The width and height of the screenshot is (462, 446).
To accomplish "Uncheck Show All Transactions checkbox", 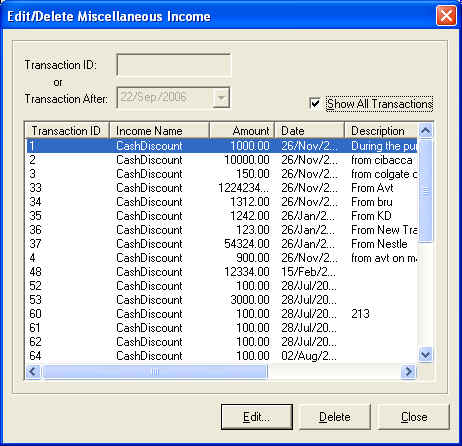I will click(x=315, y=104).
